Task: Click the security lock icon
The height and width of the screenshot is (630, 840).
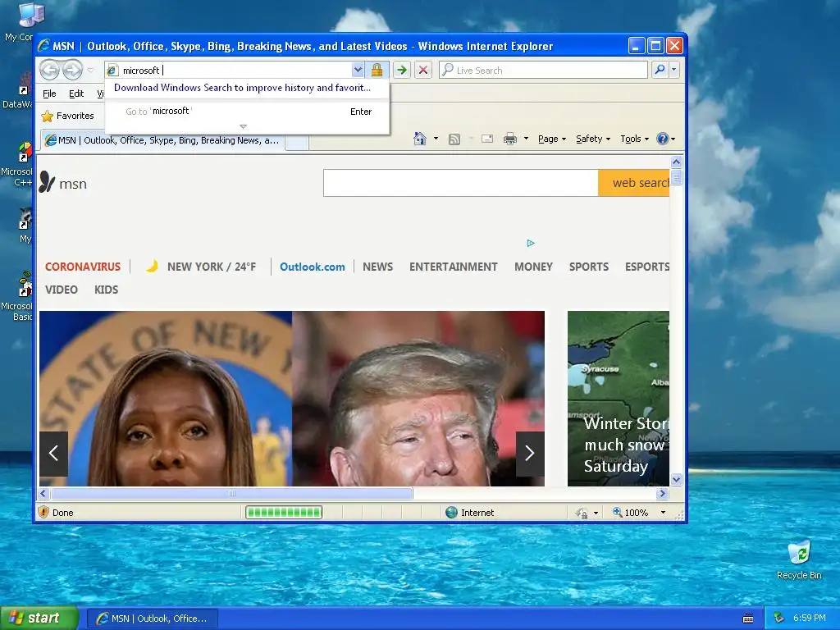Action: [x=377, y=70]
